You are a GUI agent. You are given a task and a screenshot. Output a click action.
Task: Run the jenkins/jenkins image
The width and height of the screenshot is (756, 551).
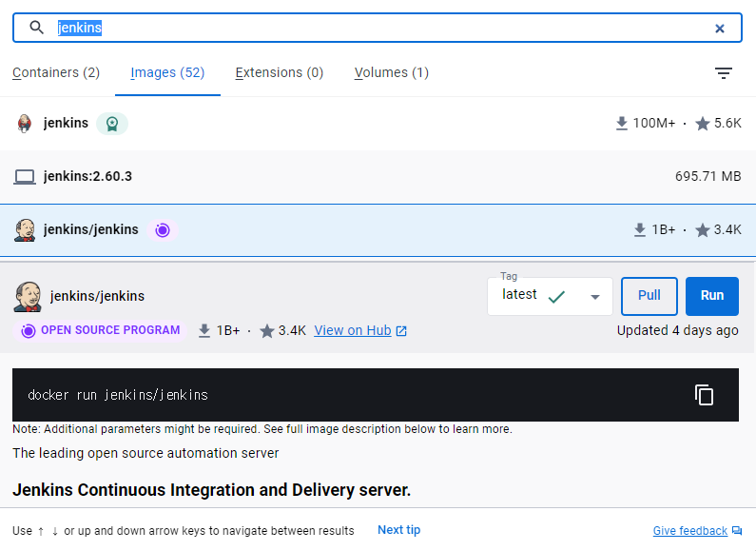coord(711,296)
